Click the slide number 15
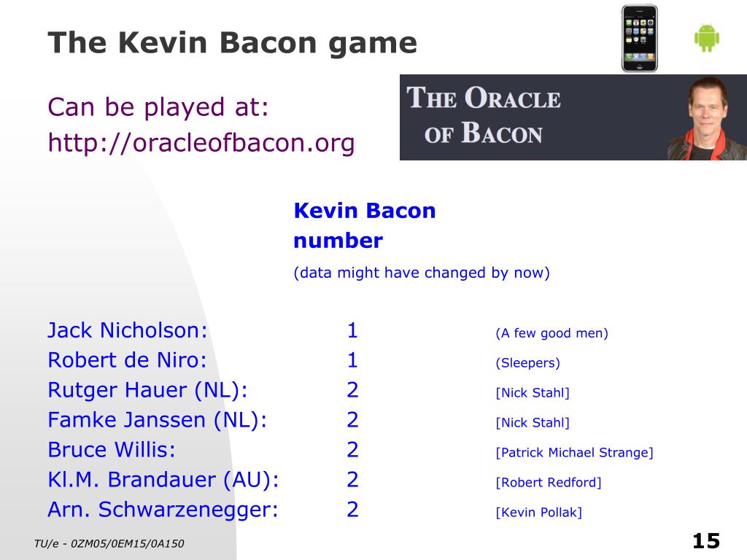The image size is (747, 560). 706,541
